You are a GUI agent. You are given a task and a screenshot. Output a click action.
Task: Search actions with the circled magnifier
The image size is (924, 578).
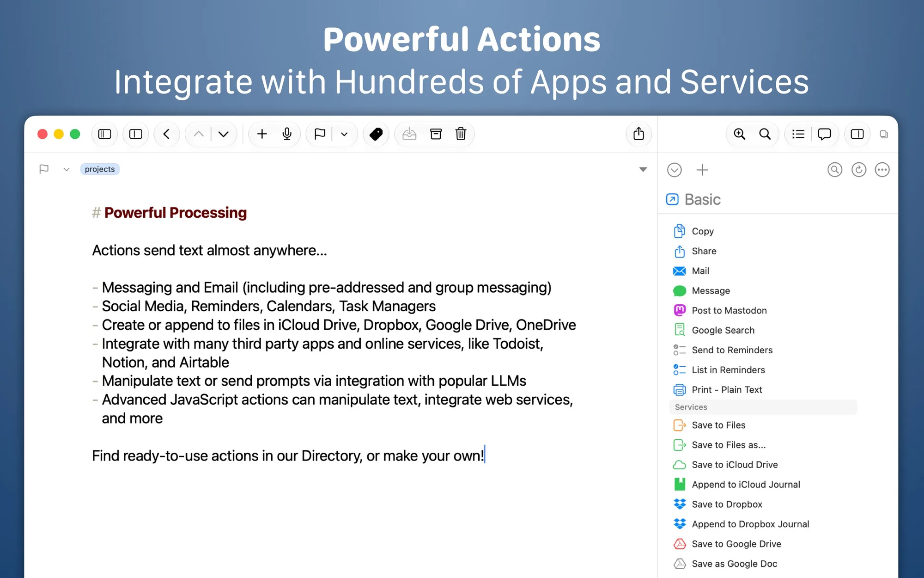click(x=835, y=170)
